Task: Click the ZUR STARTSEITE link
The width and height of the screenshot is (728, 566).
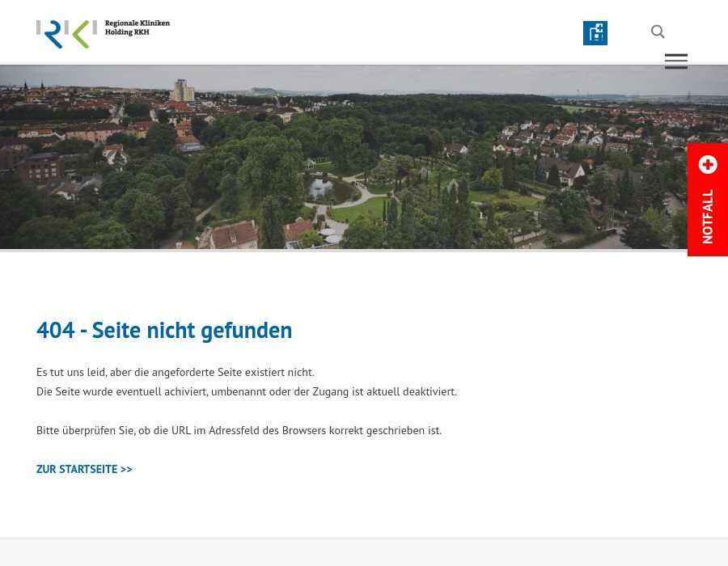Action: click(84, 469)
